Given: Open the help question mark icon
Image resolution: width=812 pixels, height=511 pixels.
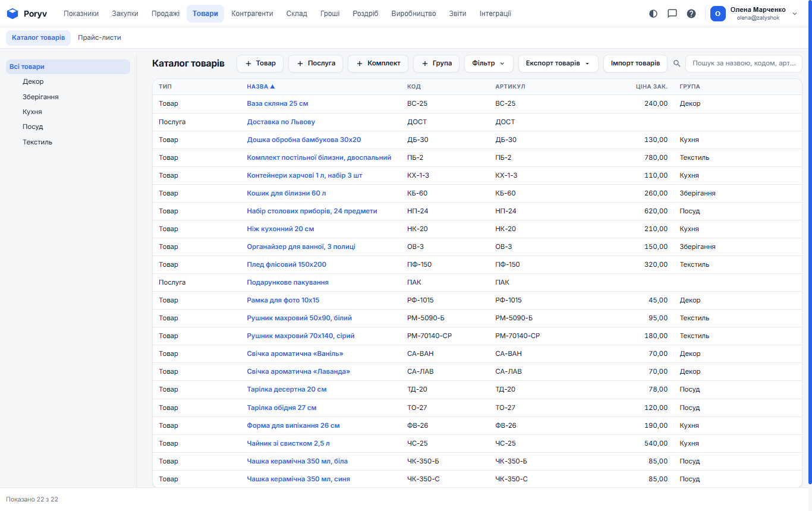Looking at the screenshot, I should [691, 14].
